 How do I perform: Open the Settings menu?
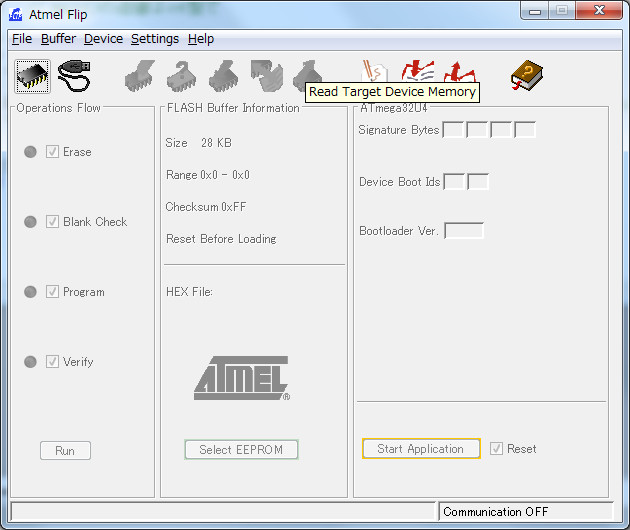(x=155, y=39)
